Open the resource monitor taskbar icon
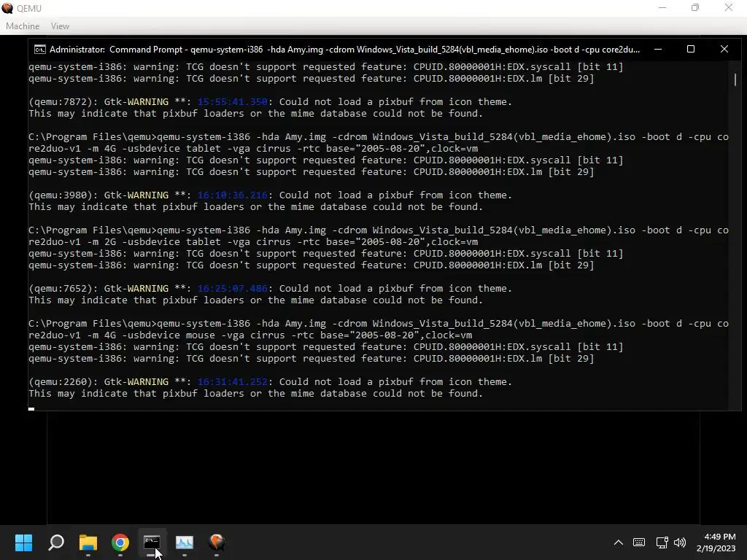The height and width of the screenshot is (560, 747). click(185, 542)
